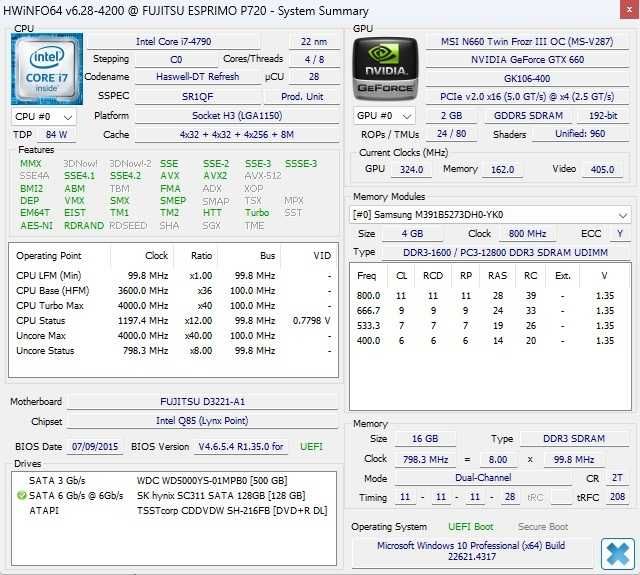Select the TSSTcorp CDDVDW SH-216FB drive

(173, 511)
